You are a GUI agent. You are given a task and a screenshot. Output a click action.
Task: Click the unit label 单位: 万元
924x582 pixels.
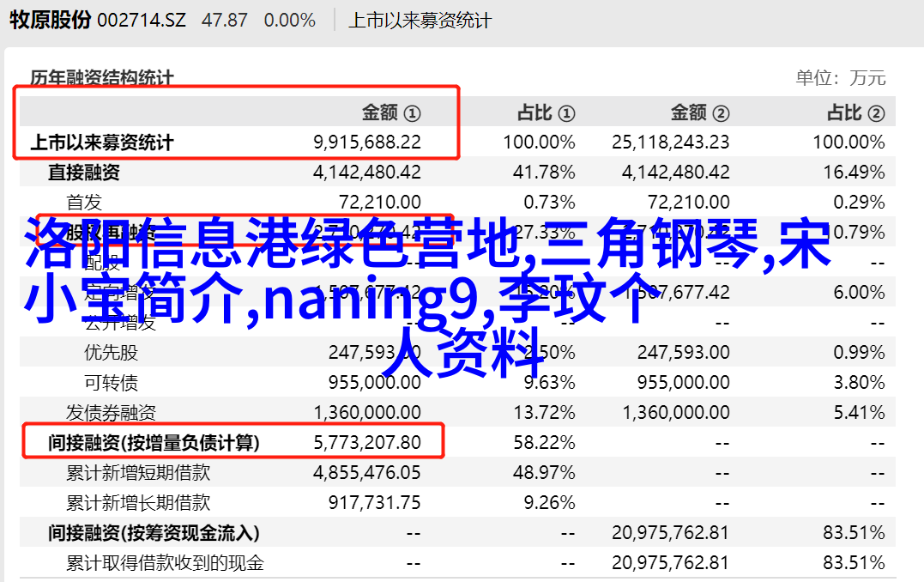pos(841,78)
